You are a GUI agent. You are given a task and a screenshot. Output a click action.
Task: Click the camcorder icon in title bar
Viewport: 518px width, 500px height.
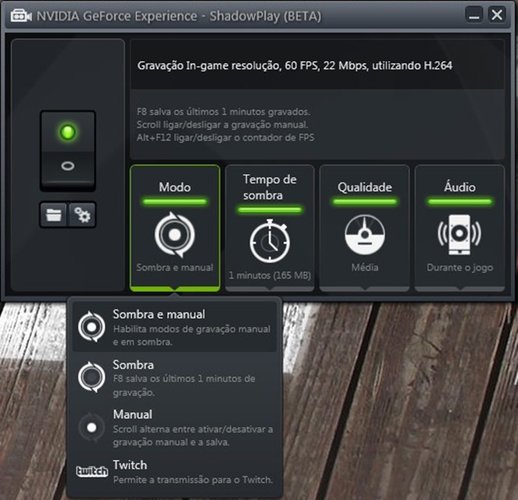click(21, 16)
